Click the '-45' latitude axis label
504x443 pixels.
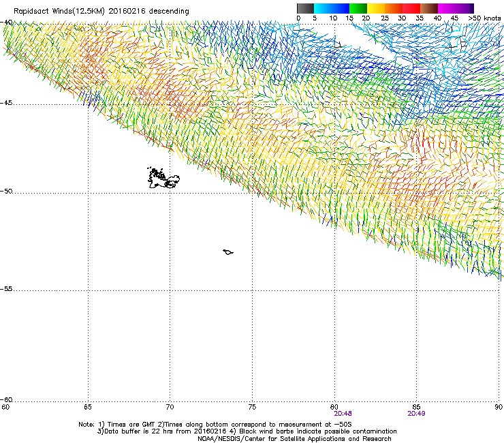(x=6, y=103)
